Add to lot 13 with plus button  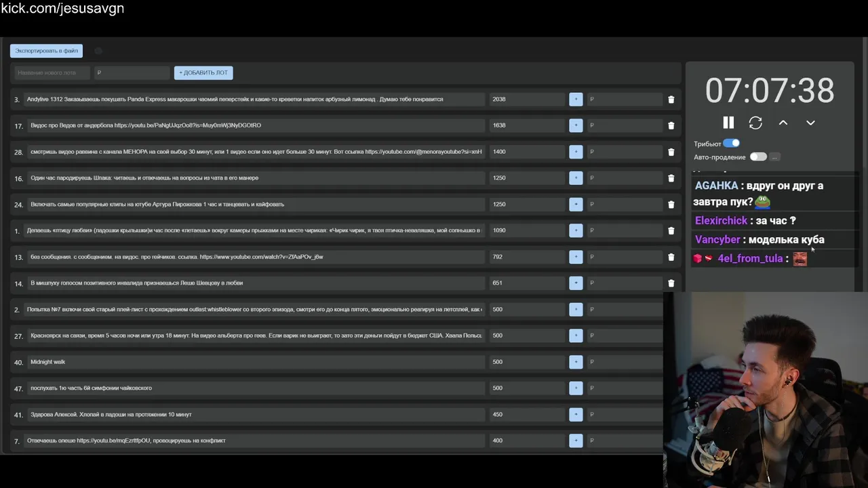[x=576, y=257]
